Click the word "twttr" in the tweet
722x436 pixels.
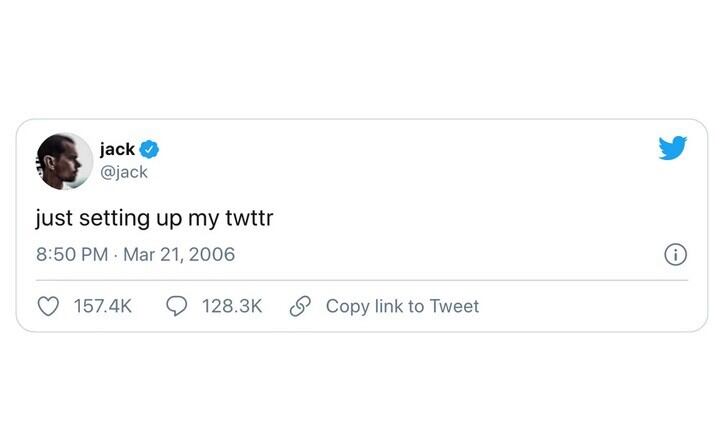[x=248, y=217]
